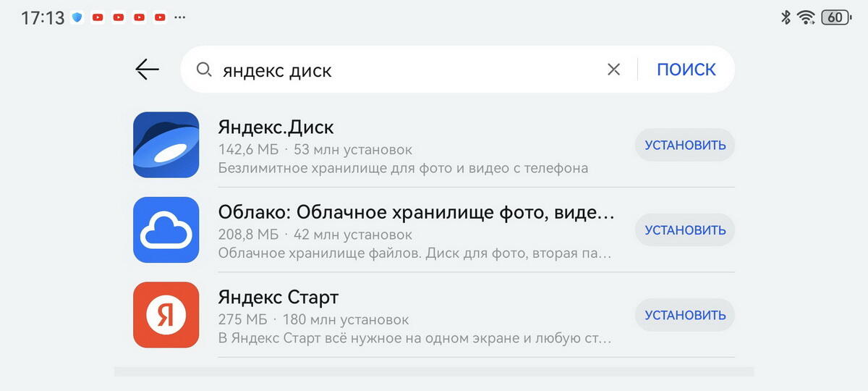Install Яндекс.Диск via УСТАНОВИТЬ button
This screenshot has width=868, height=391.
coord(684,145)
